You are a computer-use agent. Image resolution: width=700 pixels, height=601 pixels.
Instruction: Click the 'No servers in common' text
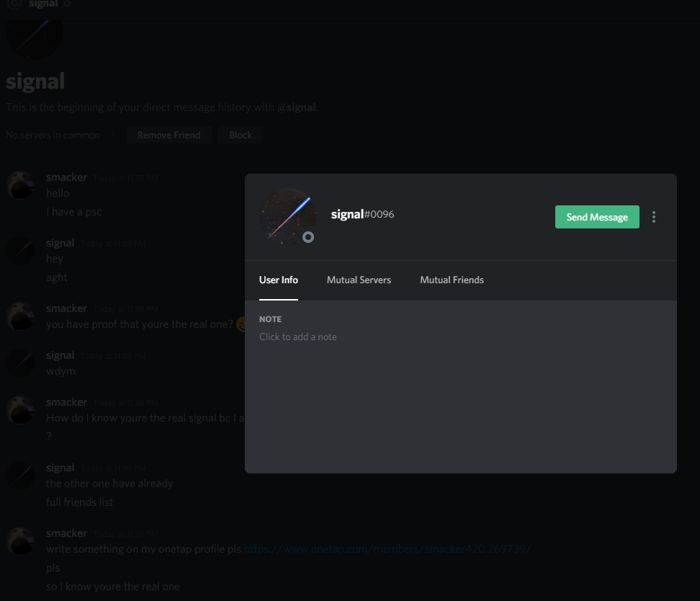pos(53,135)
